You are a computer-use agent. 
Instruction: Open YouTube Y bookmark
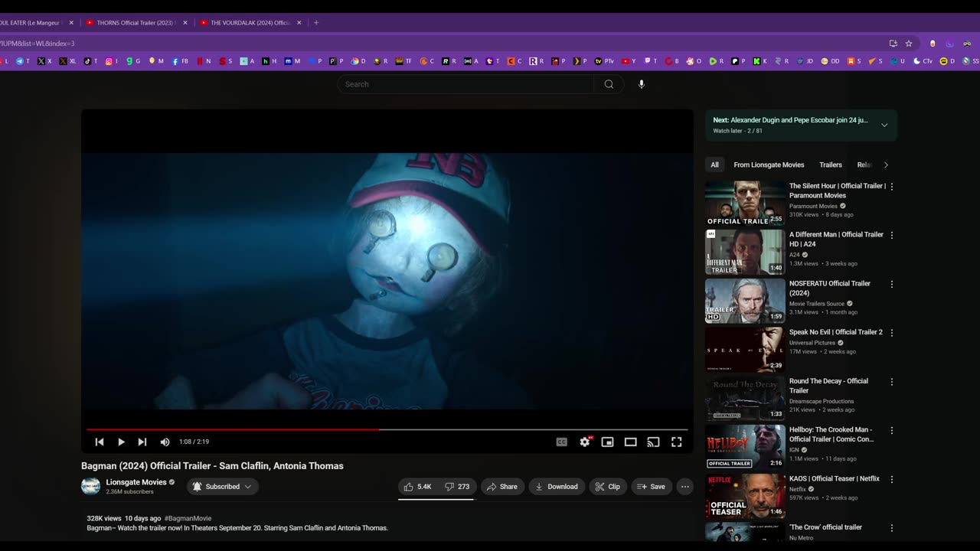tap(629, 61)
